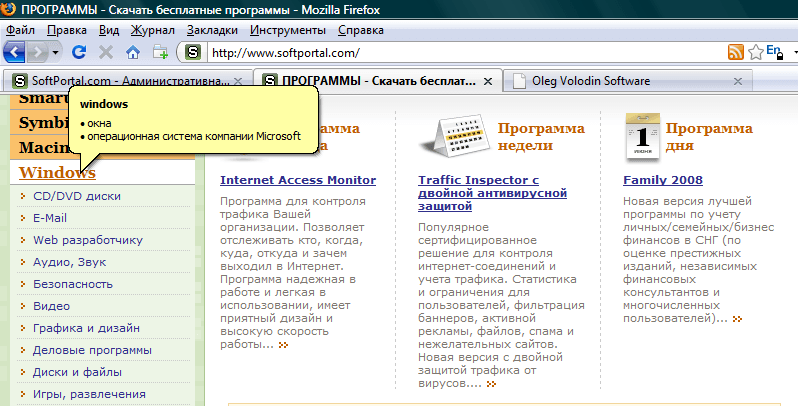This screenshot has height=406, width=798.
Task: Open the Игры, развлечения category
Action: point(89,394)
